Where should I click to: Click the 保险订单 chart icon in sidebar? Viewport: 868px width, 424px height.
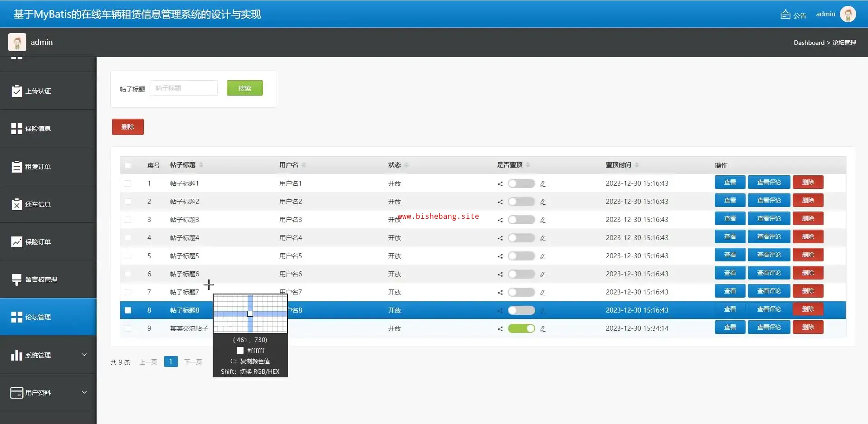pyautogui.click(x=17, y=242)
